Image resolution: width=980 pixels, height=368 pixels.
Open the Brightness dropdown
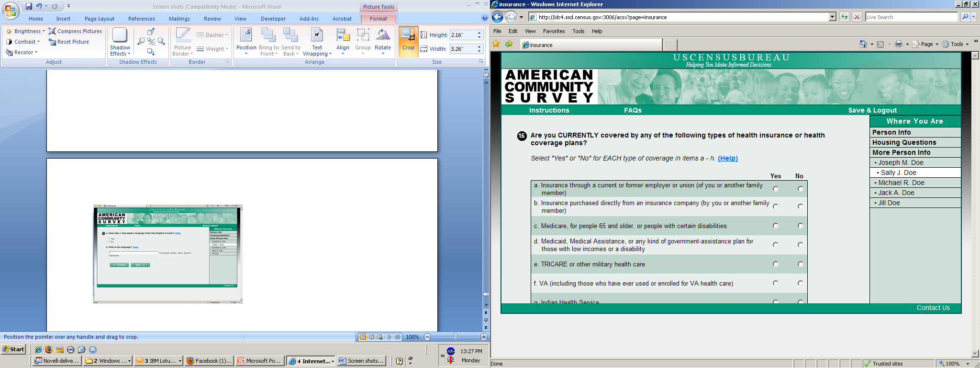tap(25, 31)
